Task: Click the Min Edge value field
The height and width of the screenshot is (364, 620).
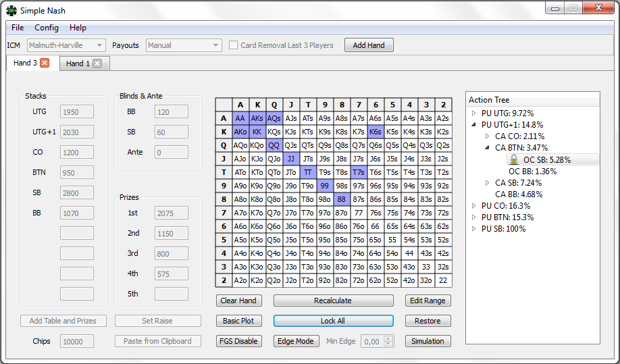Action: pos(372,342)
